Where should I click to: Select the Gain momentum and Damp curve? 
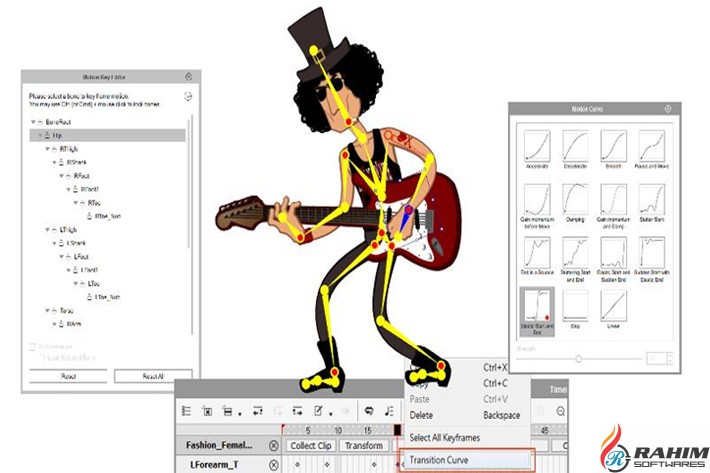click(614, 206)
